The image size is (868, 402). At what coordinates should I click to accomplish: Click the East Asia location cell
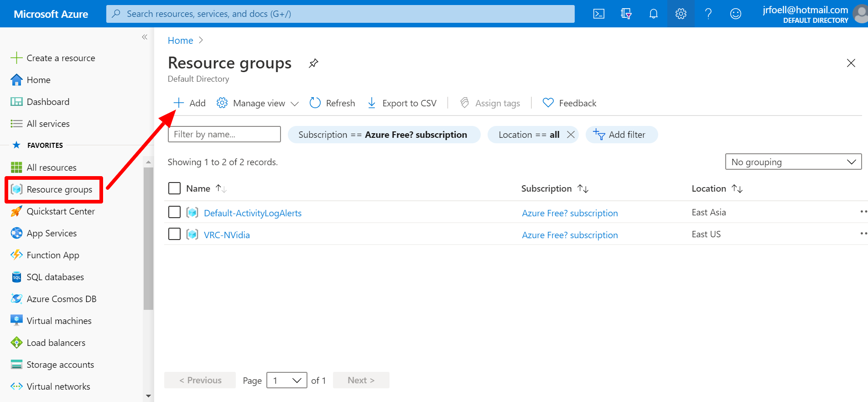tap(708, 212)
